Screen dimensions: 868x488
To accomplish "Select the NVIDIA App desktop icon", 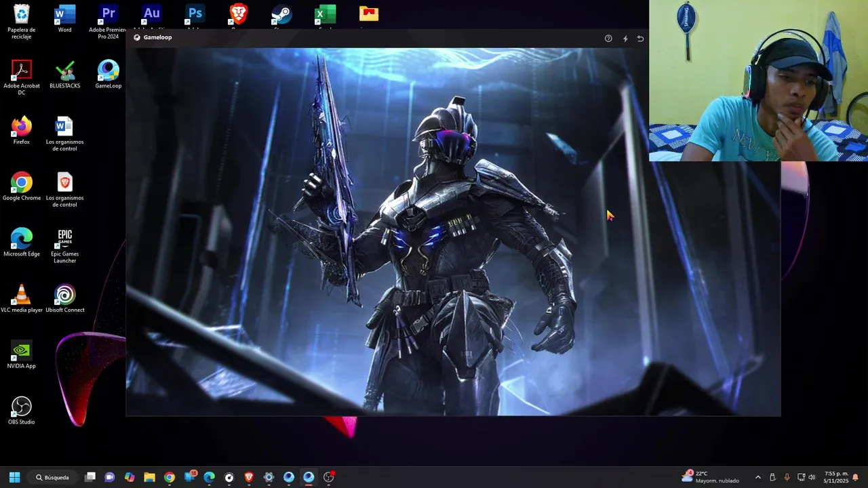I will 22,355.
